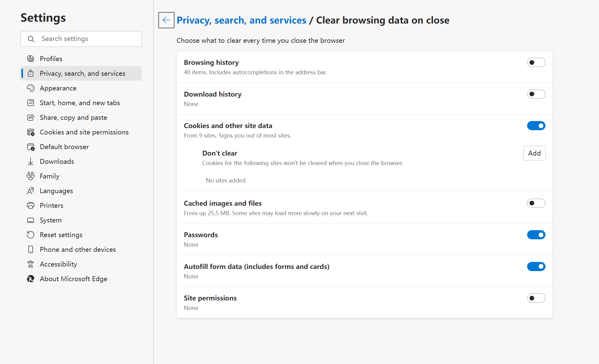
Task: Click the Appearance palette icon
Action: pos(31,88)
